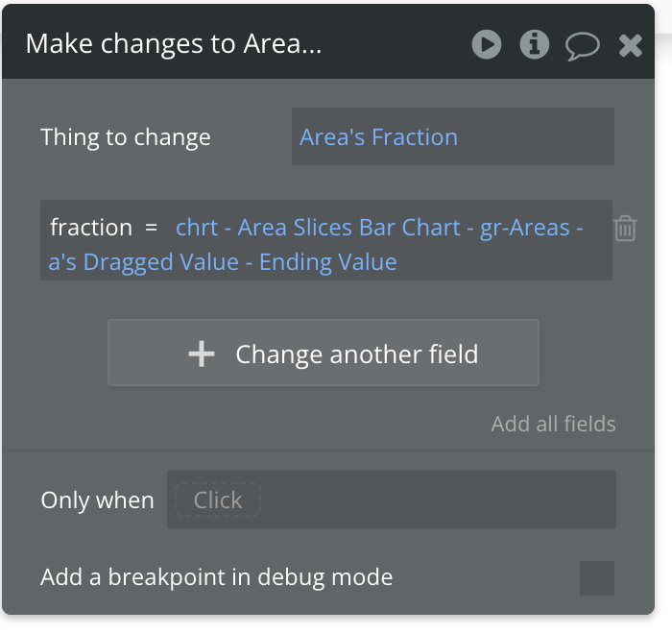Image resolution: width=672 pixels, height=634 pixels.
Task: Click the Add a breakpoint in debug mode label
Action: point(217,577)
